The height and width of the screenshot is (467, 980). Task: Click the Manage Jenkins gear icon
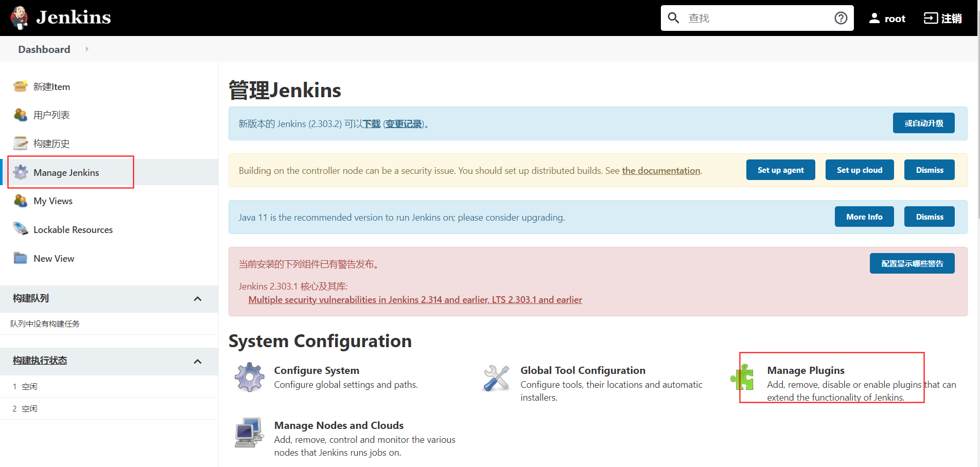(x=21, y=172)
